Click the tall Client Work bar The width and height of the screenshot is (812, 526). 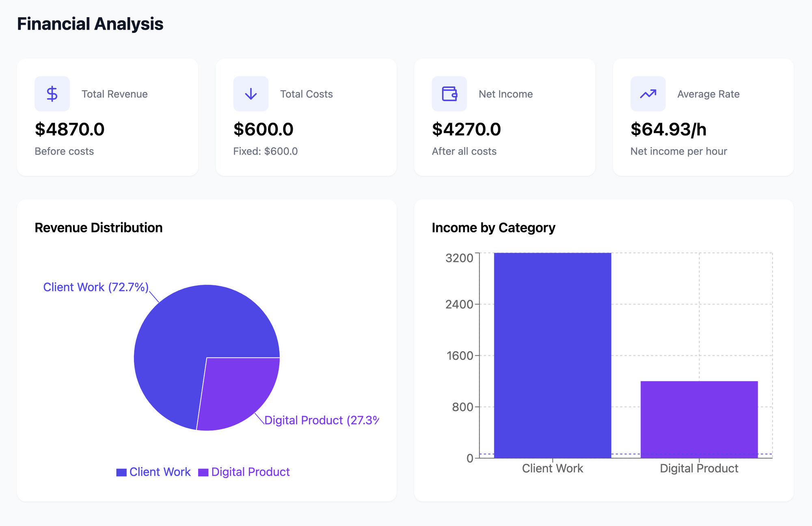552,355
